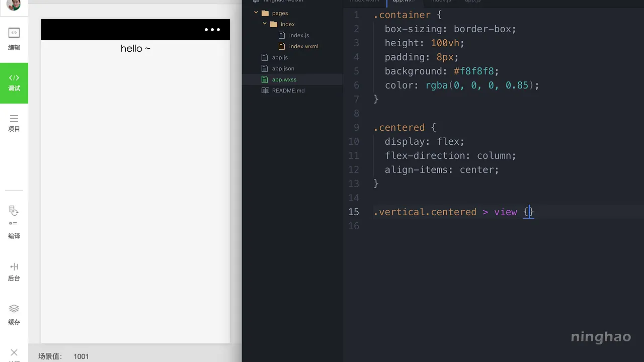Open index.wxml in the file tree
Image resolution: width=644 pixels, height=362 pixels.
[303, 46]
